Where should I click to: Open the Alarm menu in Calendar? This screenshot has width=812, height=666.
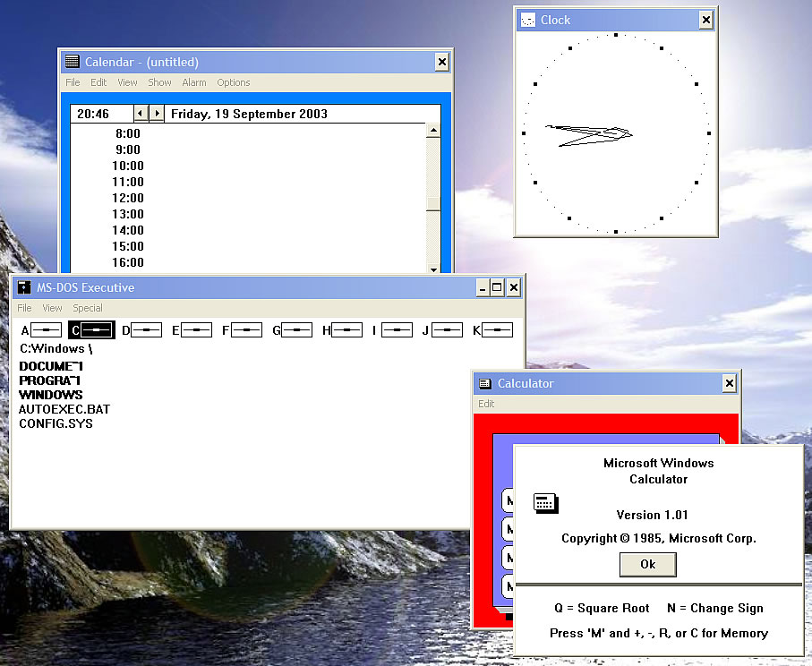click(194, 82)
